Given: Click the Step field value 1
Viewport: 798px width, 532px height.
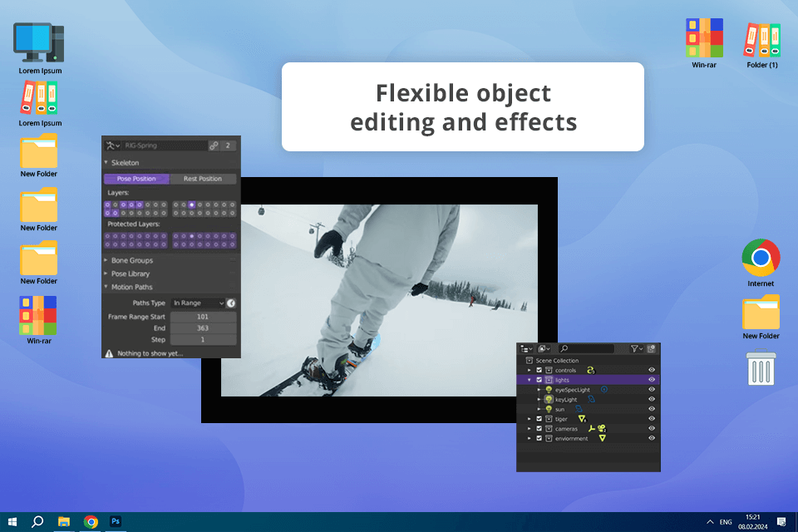Looking at the screenshot, I should (x=203, y=339).
